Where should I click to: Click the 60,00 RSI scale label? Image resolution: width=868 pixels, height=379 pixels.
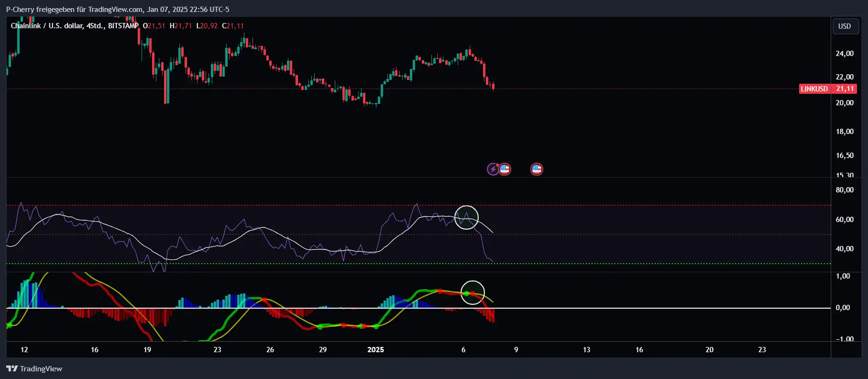(845, 220)
